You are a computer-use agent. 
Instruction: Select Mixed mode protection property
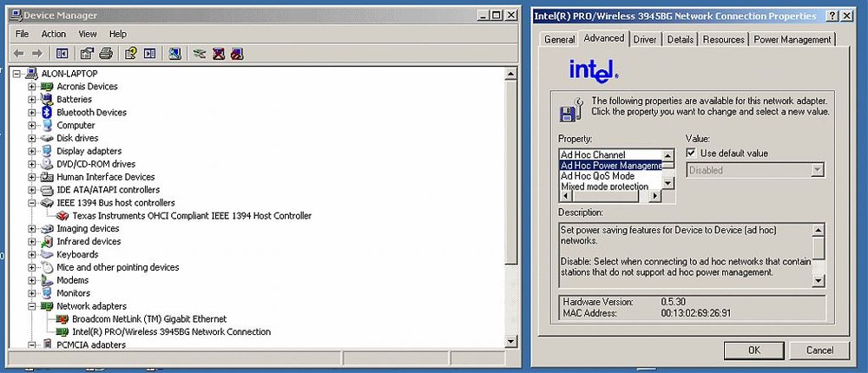(x=610, y=186)
